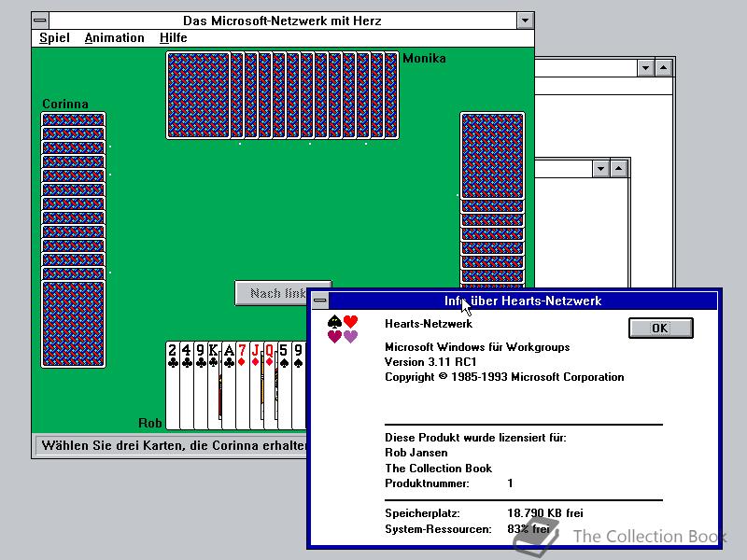Click the right-side player's face-down cards
This screenshot has height=560, width=747.
click(492, 200)
